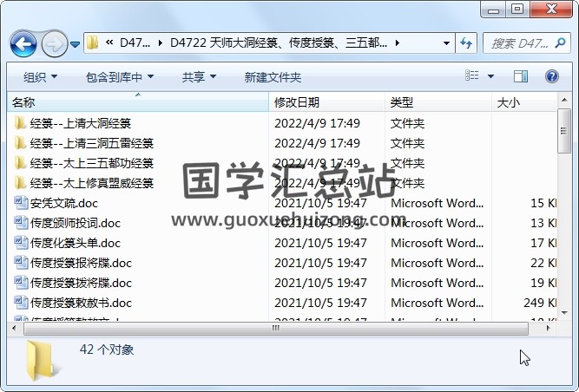Sort by the 名称 column header

pyautogui.click(x=138, y=102)
